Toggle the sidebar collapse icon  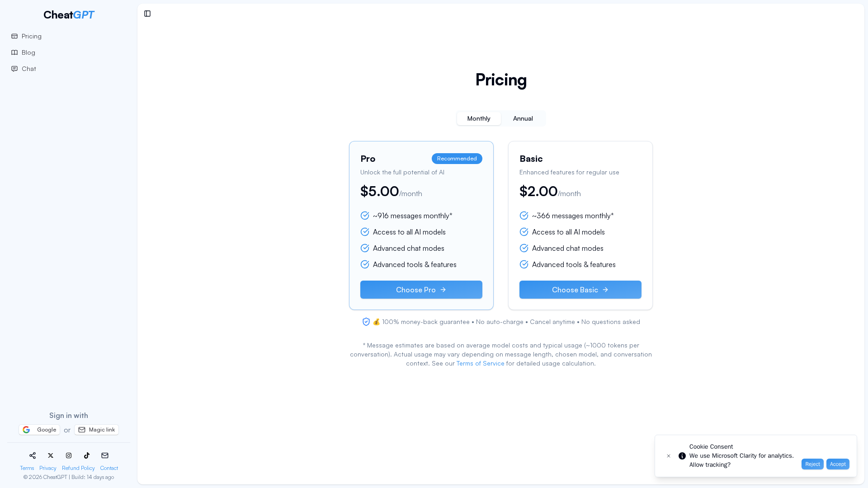pos(147,14)
